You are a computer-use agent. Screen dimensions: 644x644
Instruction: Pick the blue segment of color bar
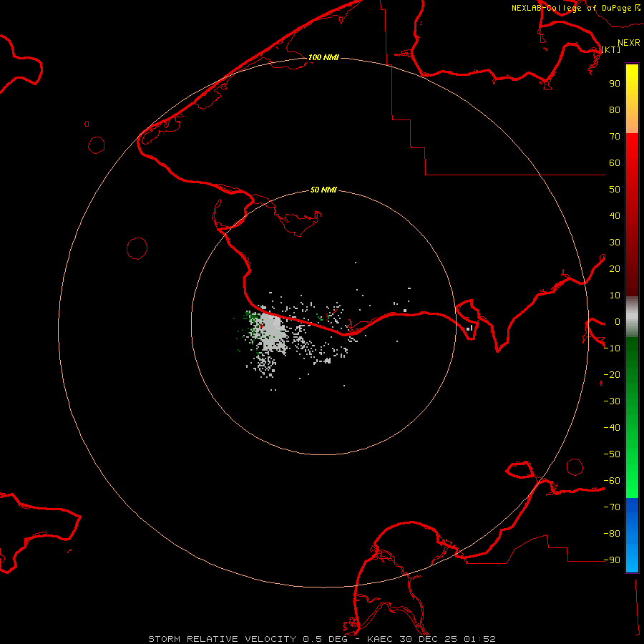[632, 535]
